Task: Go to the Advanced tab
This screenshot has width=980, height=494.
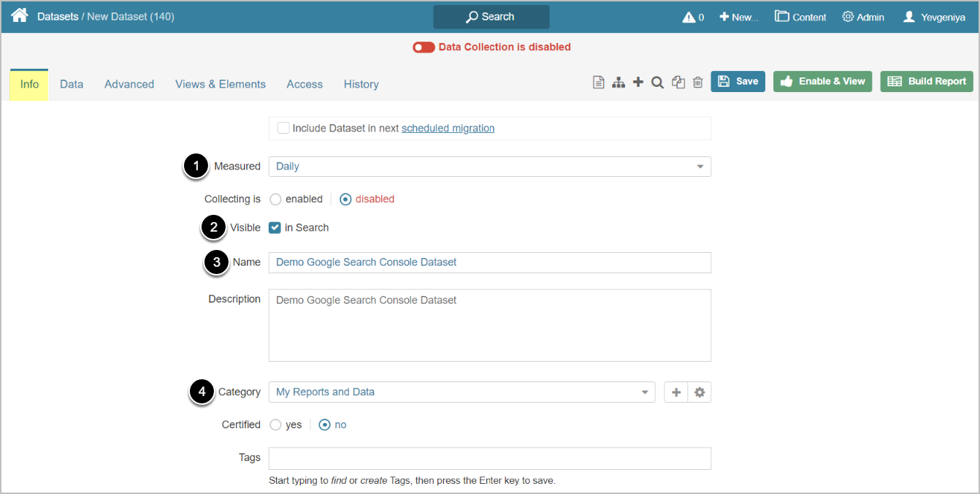Action: (129, 84)
